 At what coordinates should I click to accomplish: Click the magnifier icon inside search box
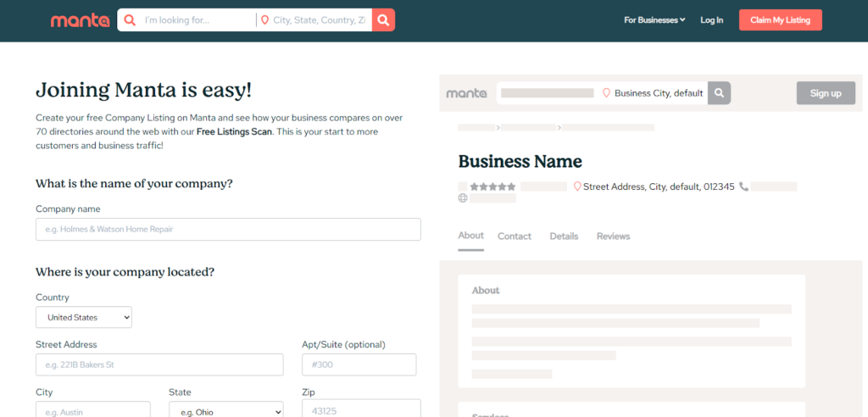coord(130,20)
